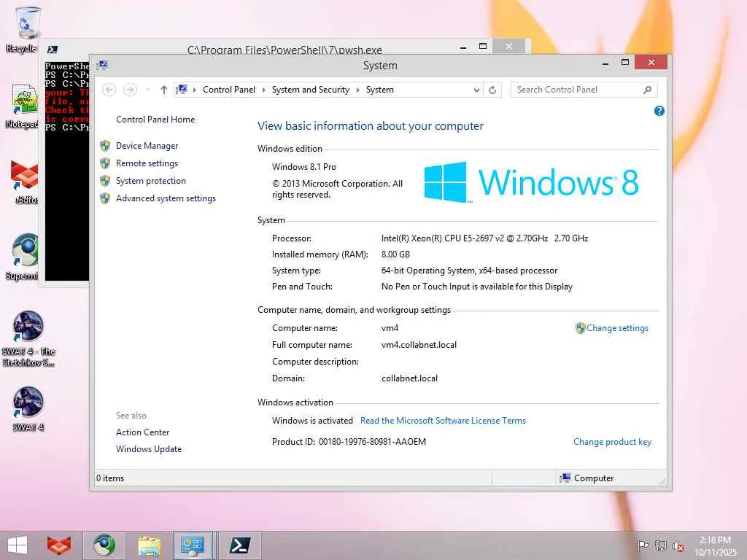Click the System window title bar icon
Viewport: 747px width, 560px height.
102,65
